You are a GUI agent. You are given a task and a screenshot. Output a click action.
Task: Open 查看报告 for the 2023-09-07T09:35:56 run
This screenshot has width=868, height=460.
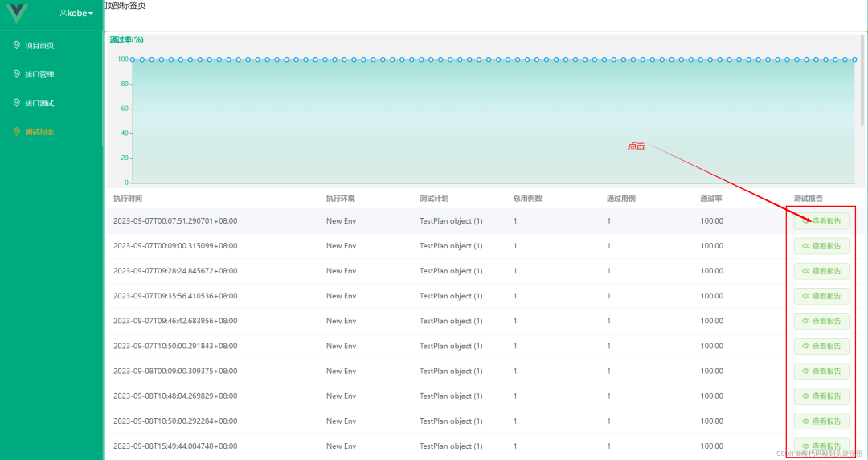point(821,296)
